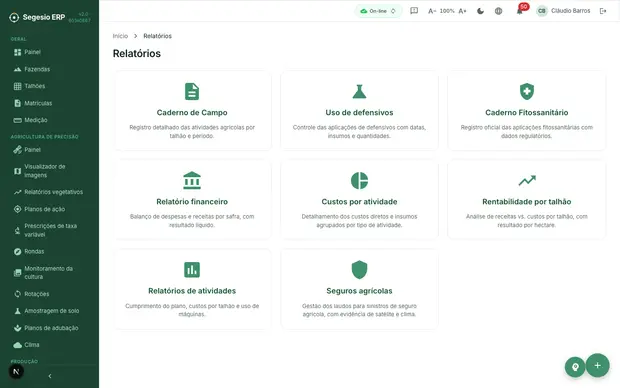Increase font size with A+ button
Image resolution: width=620 pixels, height=388 pixels.
463,11
